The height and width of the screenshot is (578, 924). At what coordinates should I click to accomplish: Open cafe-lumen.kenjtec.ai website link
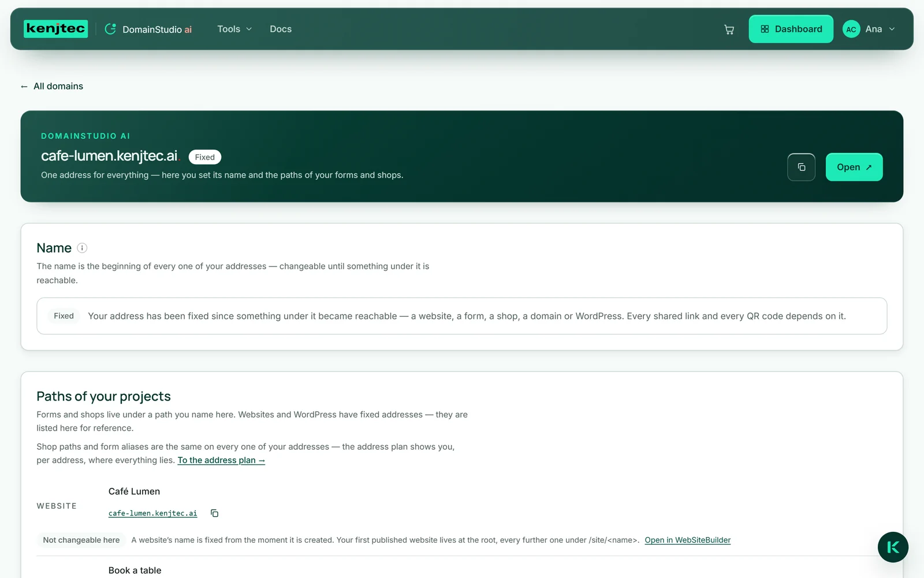(152, 513)
